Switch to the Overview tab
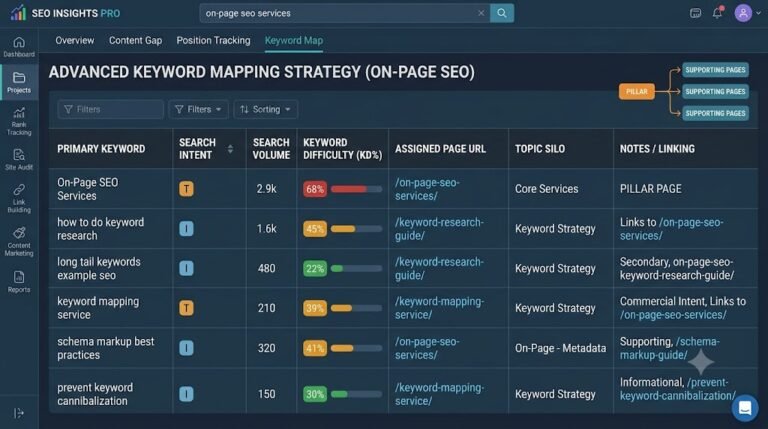Viewport: 768px width, 429px height. pos(74,41)
